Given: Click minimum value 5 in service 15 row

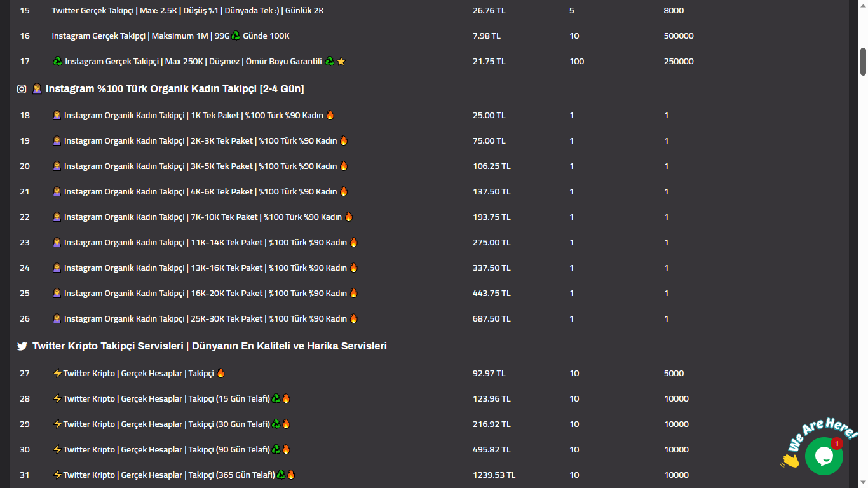Looking at the screenshot, I should click(572, 10).
